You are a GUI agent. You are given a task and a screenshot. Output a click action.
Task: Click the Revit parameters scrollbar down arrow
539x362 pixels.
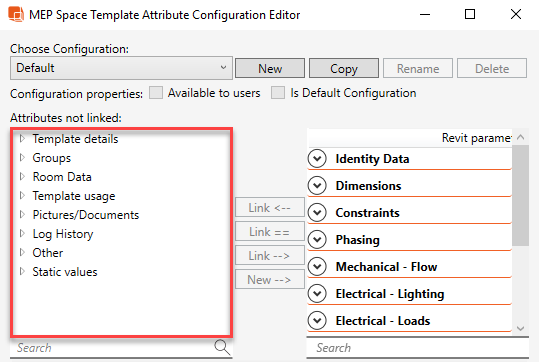520,328
